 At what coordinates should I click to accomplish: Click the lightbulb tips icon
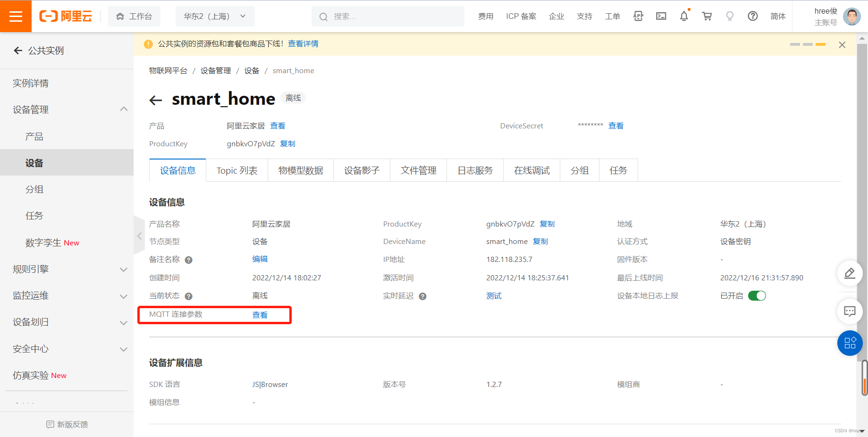point(730,16)
